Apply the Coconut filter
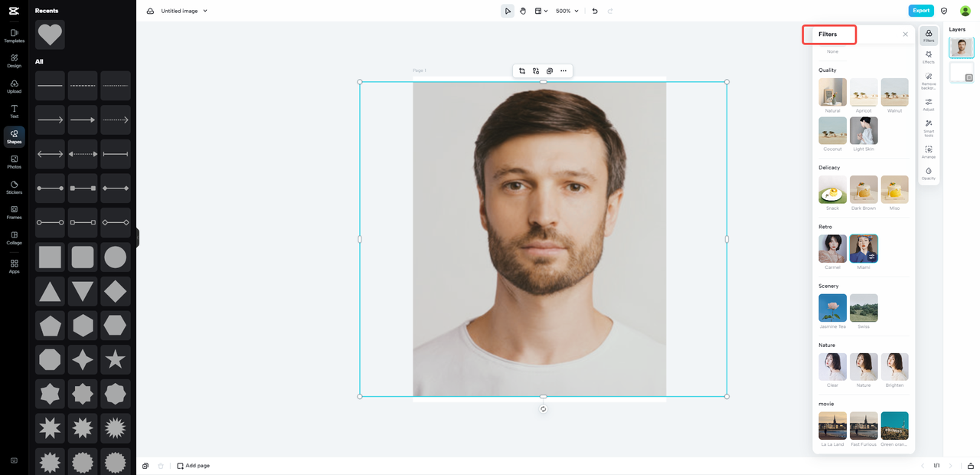Image resolution: width=980 pixels, height=475 pixels. coord(832,130)
